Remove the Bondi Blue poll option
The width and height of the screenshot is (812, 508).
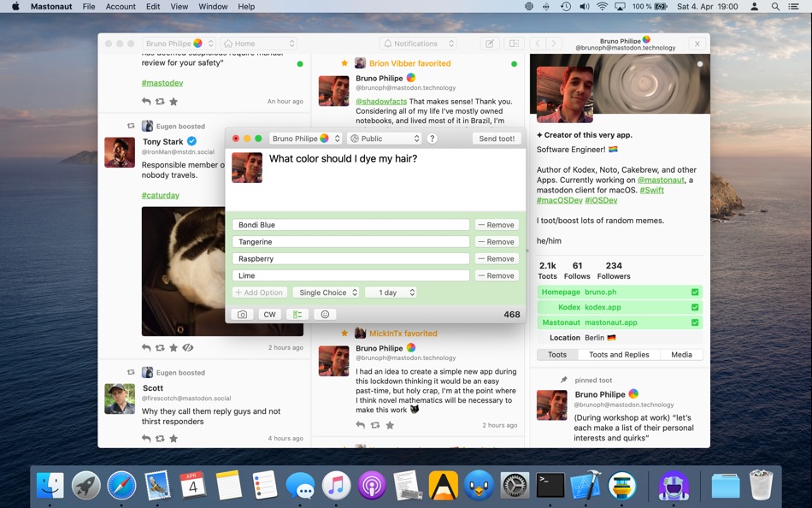tap(497, 225)
